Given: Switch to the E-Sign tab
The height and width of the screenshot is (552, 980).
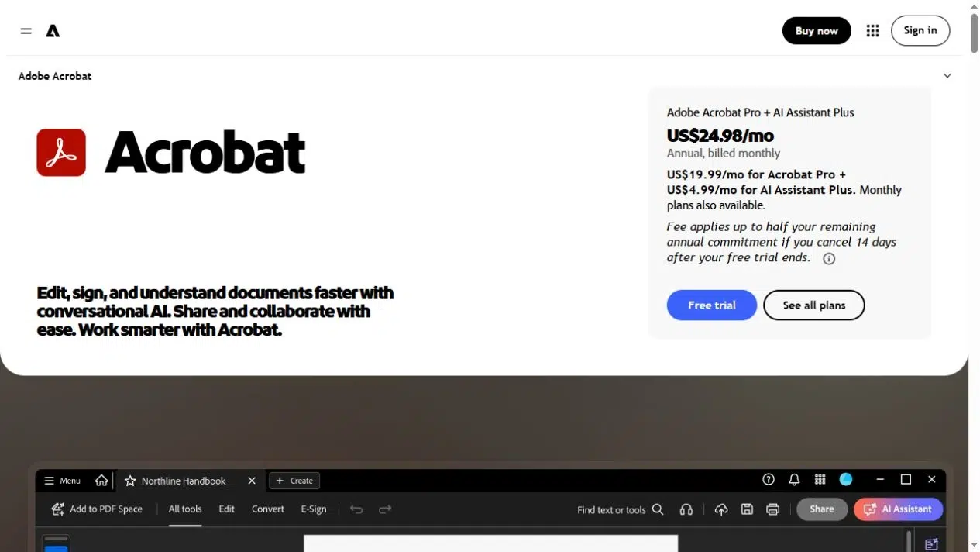Looking at the screenshot, I should pyautogui.click(x=314, y=509).
